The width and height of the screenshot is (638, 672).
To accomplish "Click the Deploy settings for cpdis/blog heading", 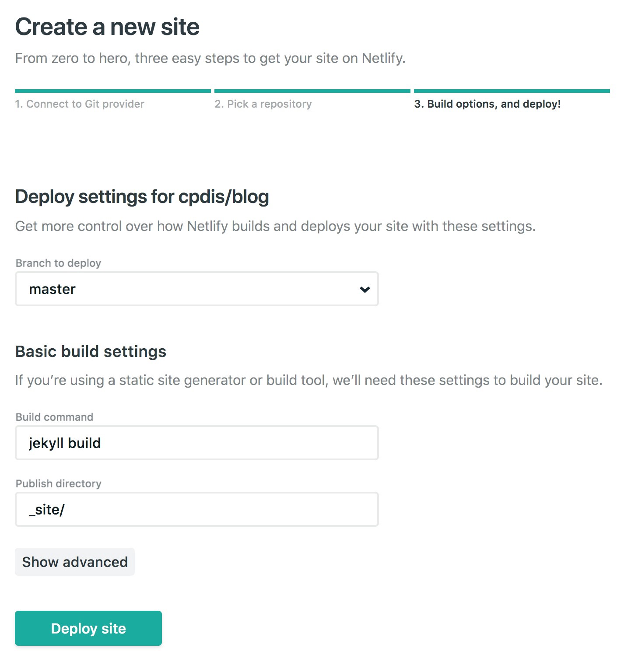I will pyautogui.click(x=142, y=197).
